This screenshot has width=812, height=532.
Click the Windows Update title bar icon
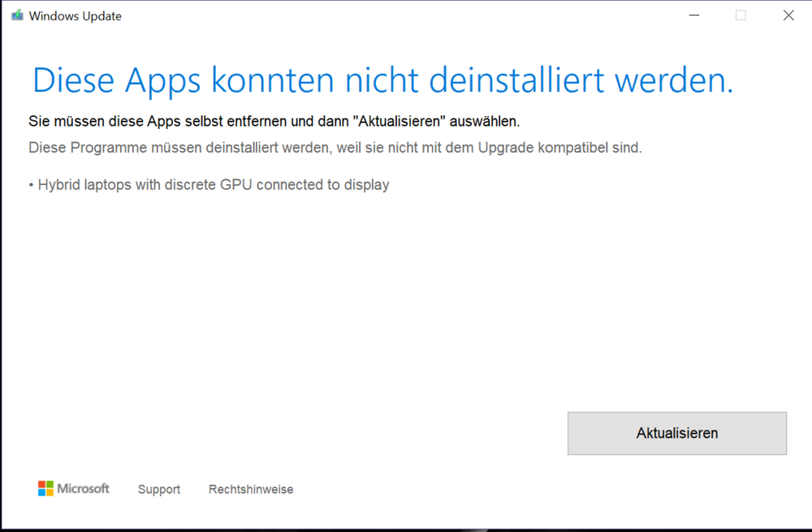tap(17, 15)
